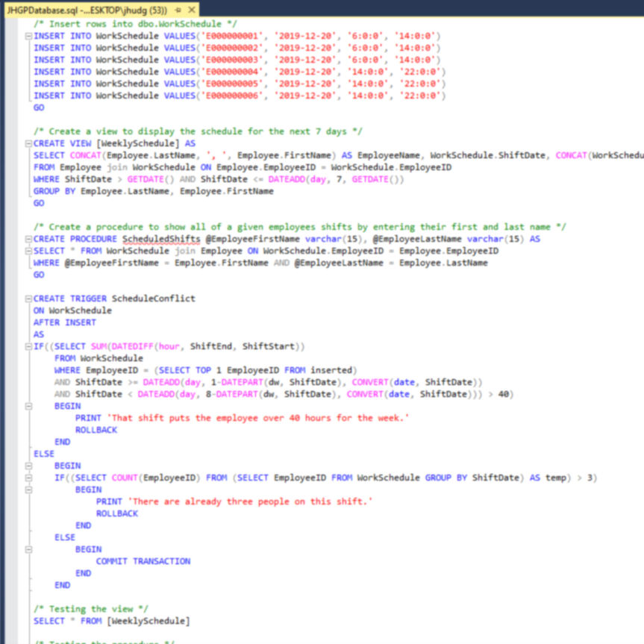
Task: Close the JHGPDatabase.sql tab
Action: pyautogui.click(x=192, y=10)
